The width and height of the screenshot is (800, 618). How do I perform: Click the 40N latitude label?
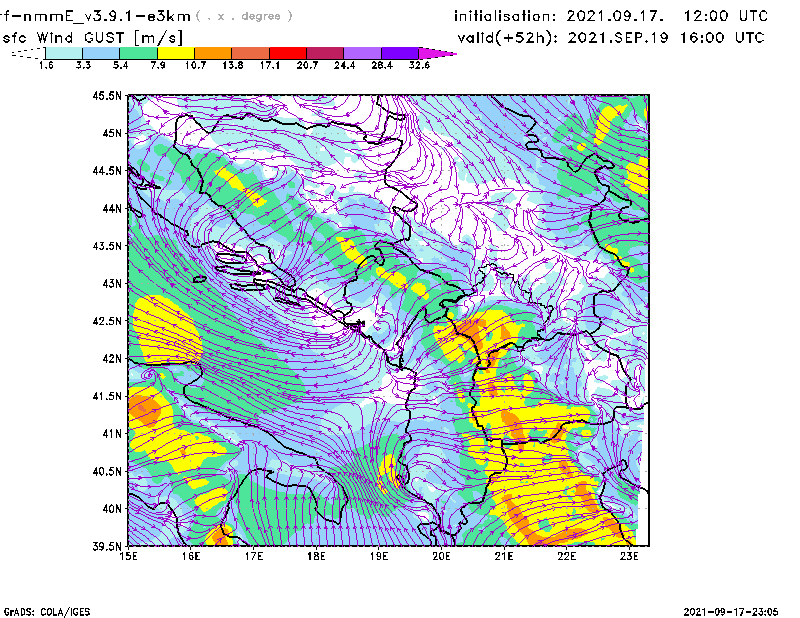[x=112, y=509]
